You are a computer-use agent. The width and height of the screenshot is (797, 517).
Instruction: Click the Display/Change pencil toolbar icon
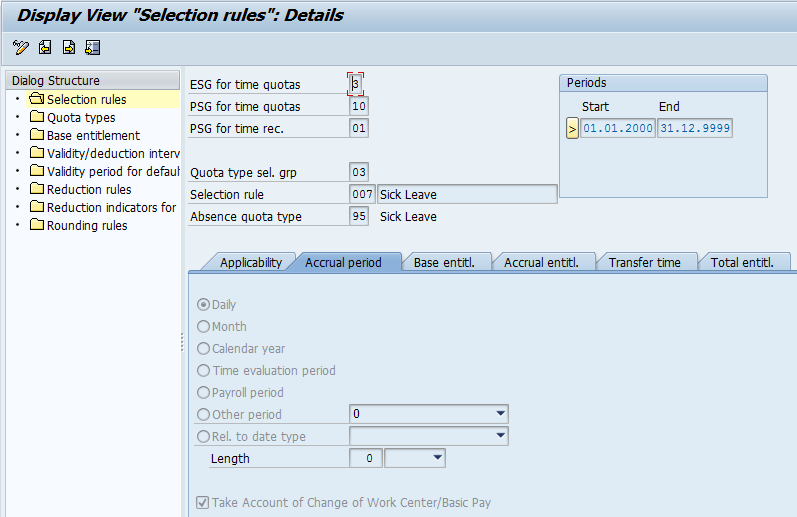(x=21, y=47)
